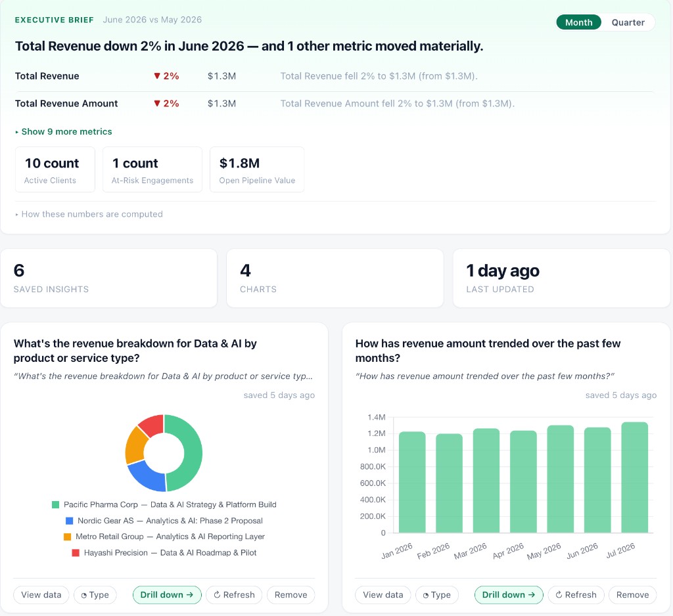Click red down-arrow icon on Total Revenue Amount row
Screen dimensions: 673x616
pos(156,103)
